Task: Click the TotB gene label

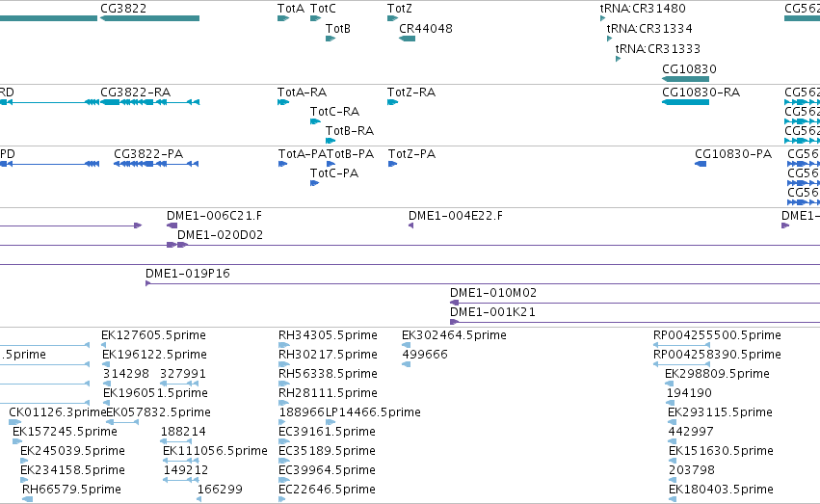Action: [338, 29]
